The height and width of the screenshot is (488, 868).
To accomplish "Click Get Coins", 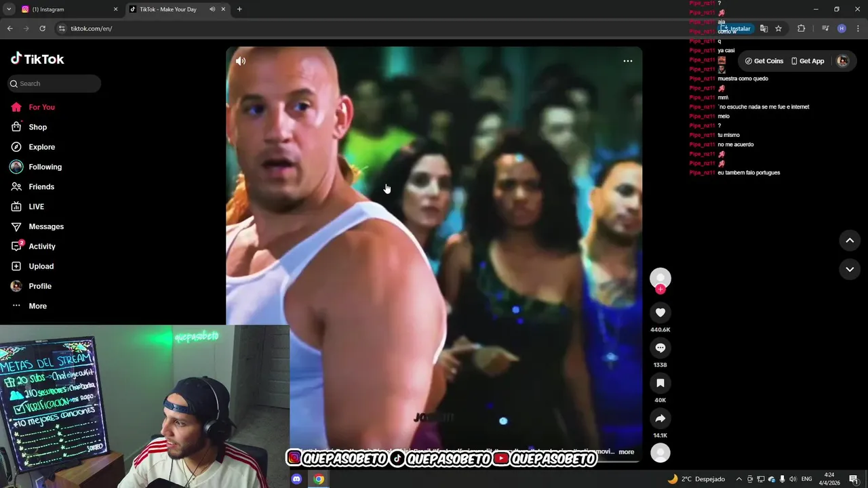I will pyautogui.click(x=764, y=61).
